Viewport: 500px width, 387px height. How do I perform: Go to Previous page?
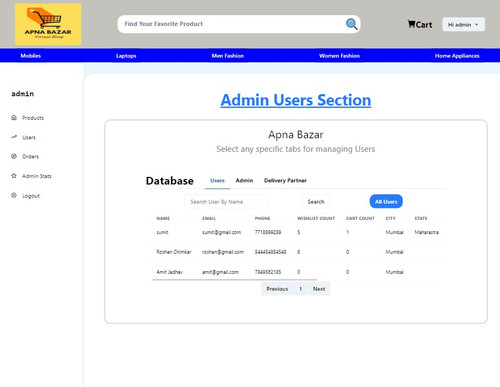(x=277, y=289)
